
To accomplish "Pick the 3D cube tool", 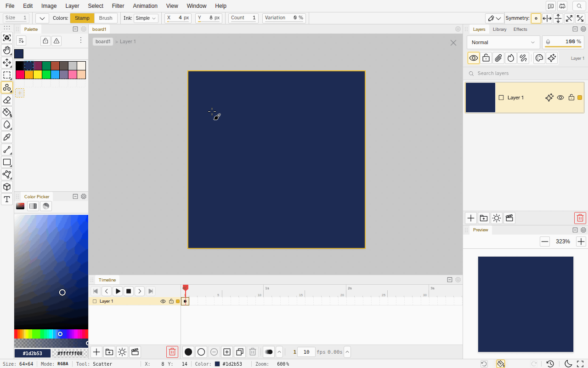I will click(x=7, y=187).
